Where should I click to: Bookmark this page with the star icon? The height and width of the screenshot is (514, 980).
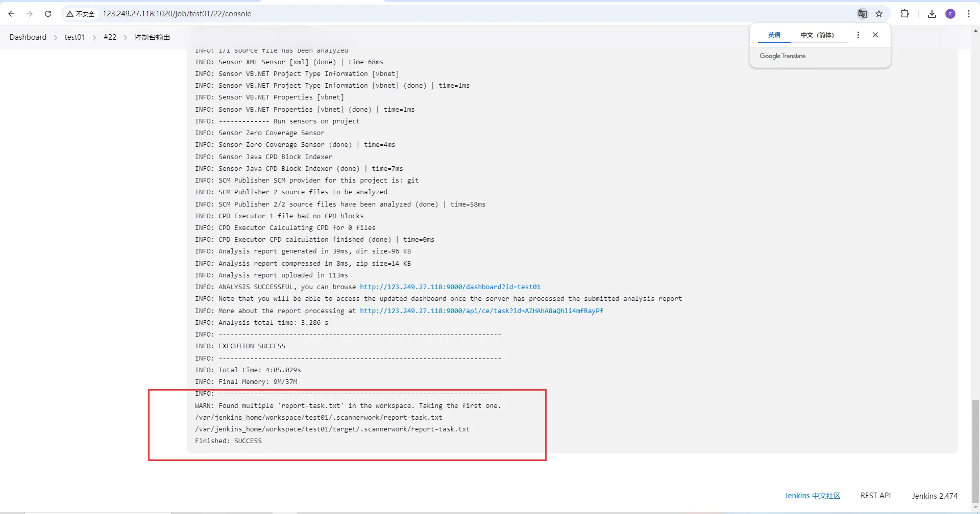coord(879,14)
